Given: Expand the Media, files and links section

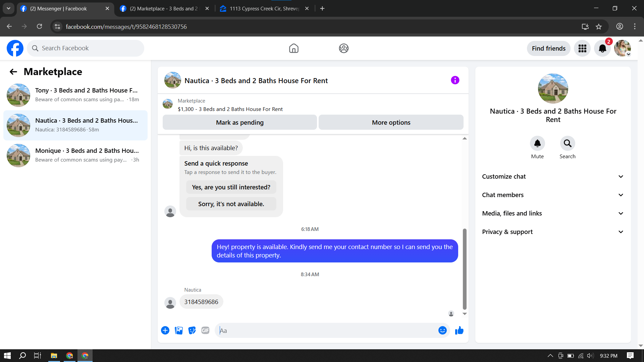Looking at the screenshot, I should point(553,214).
